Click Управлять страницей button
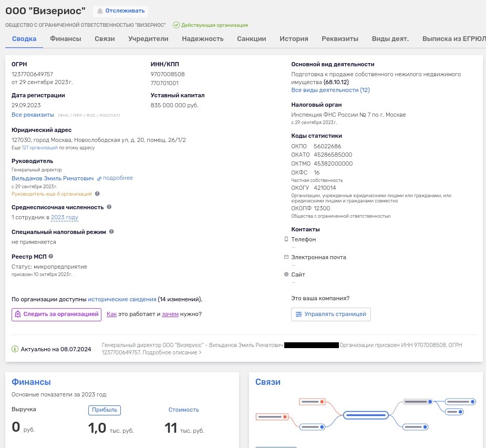The width and height of the screenshot is (486, 448). 330,314
